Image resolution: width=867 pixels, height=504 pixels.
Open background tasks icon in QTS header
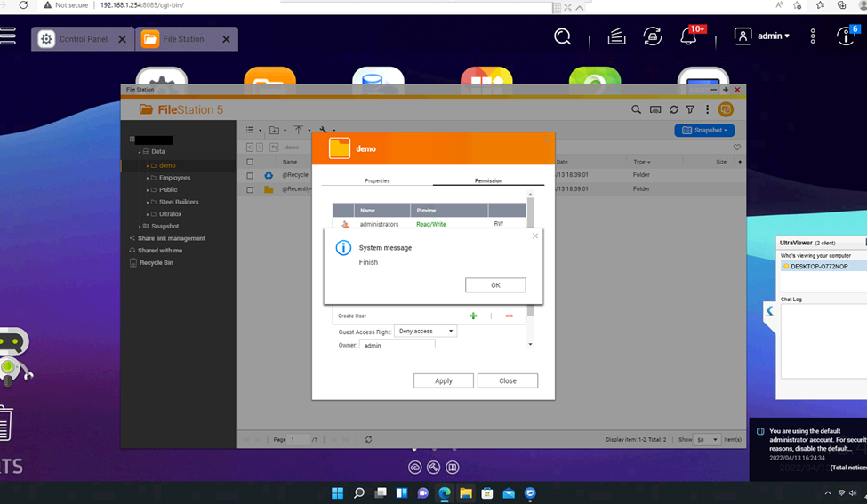(616, 36)
